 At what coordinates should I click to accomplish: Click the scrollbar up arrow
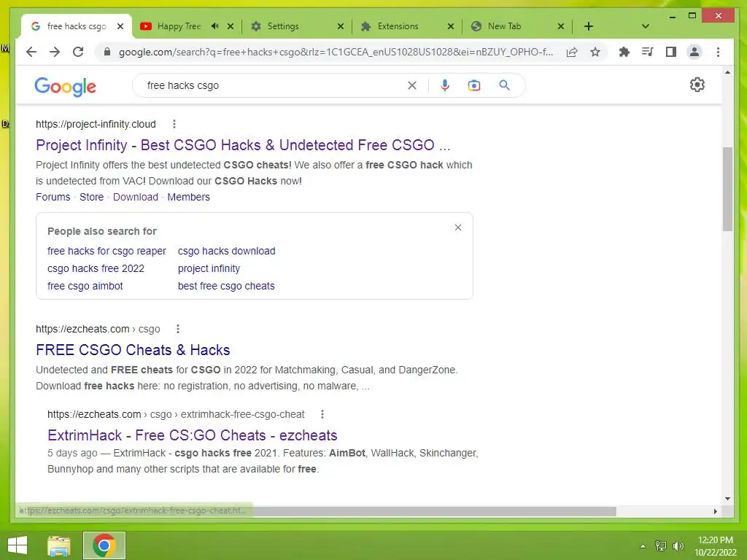[x=727, y=72]
